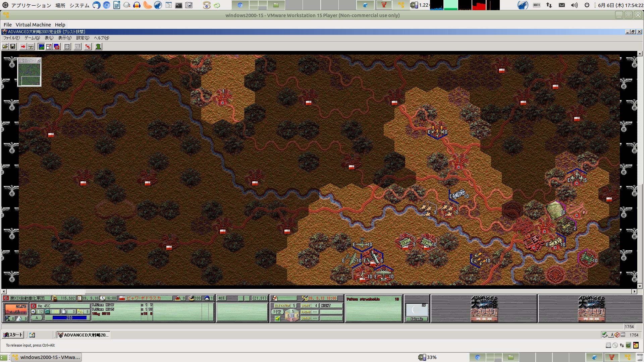Open the 場所 menu in top panel

60,5
